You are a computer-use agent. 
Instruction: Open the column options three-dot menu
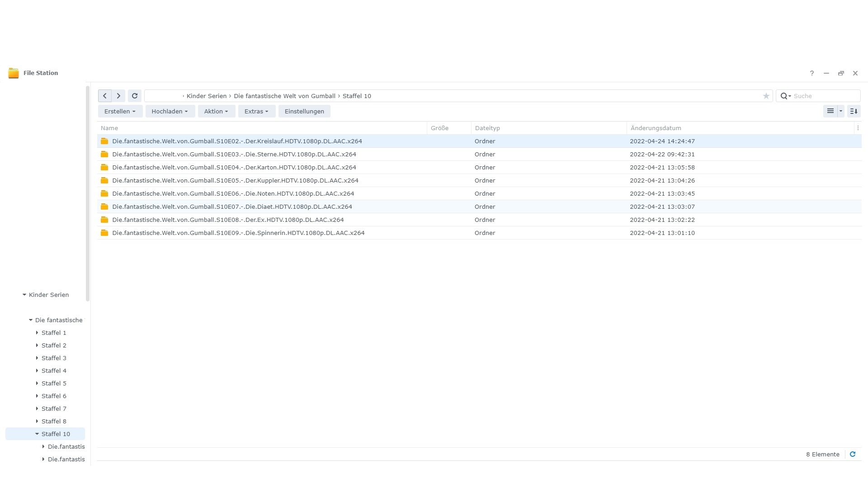coord(858,128)
